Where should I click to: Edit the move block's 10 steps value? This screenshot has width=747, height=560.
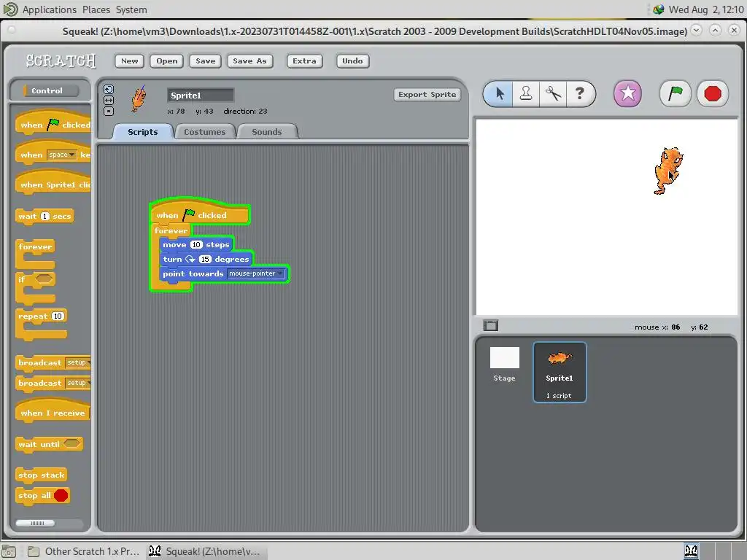point(196,245)
